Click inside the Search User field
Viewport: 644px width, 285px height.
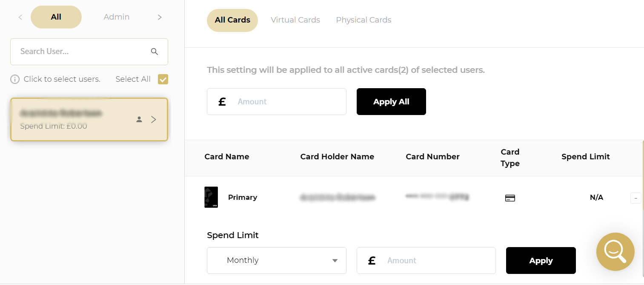pos(77,51)
